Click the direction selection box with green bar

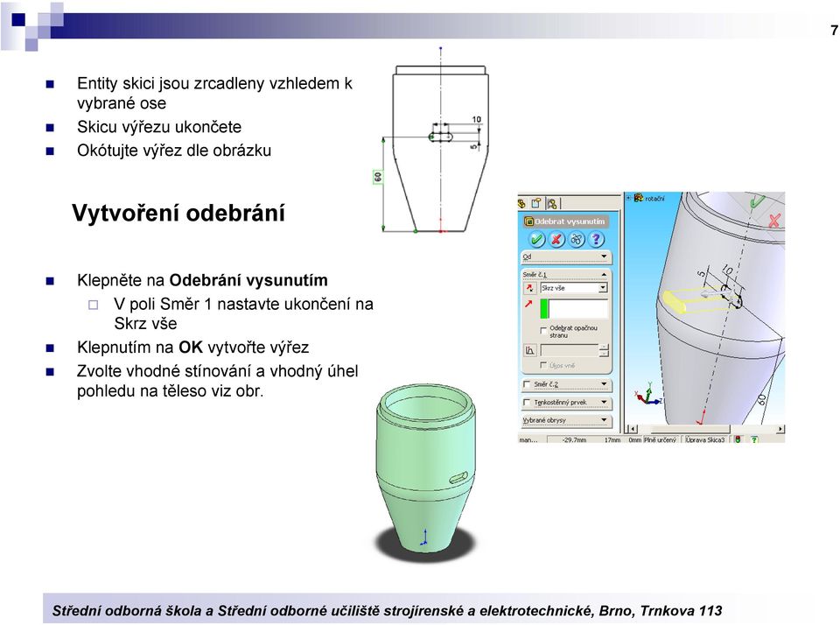point(574,309)
